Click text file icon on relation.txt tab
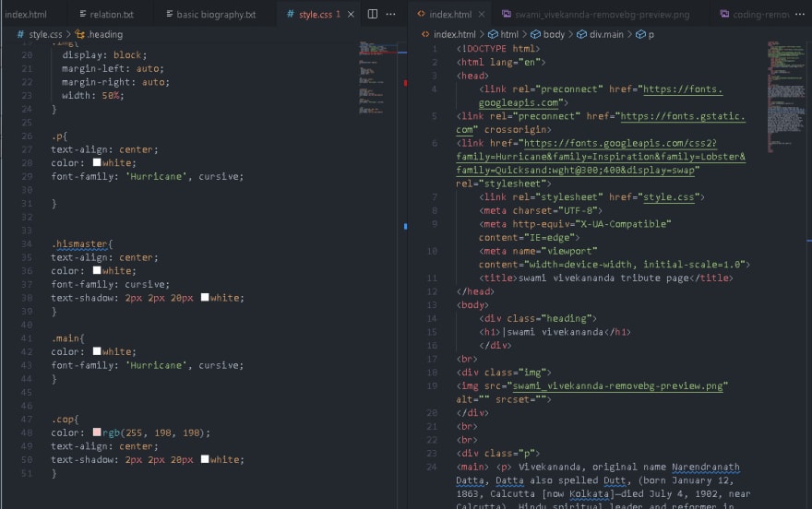The image size is (812, 509). (83, 15)
